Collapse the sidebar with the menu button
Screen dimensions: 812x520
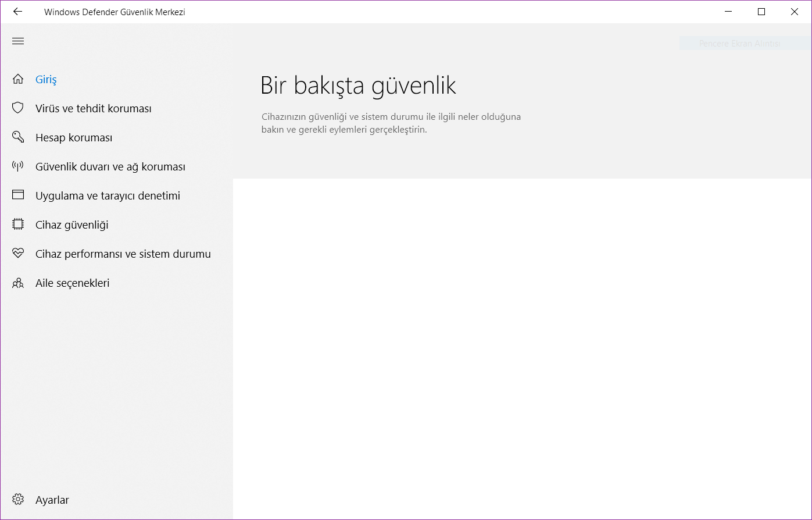coord(17,41)
